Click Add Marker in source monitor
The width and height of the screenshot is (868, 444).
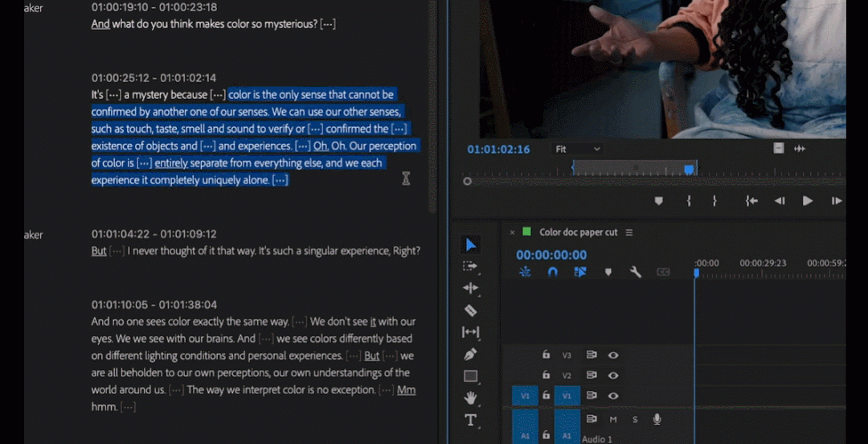click(659, 200)
